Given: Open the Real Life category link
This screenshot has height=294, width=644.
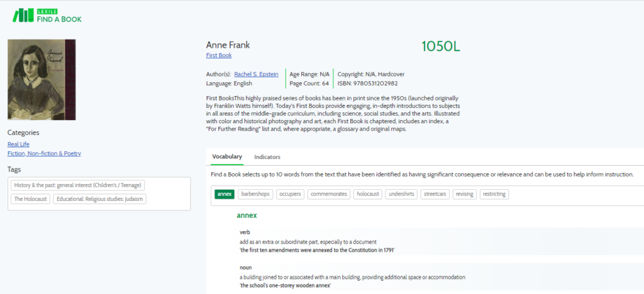Looking at the screenshot, I should point(18,144).
